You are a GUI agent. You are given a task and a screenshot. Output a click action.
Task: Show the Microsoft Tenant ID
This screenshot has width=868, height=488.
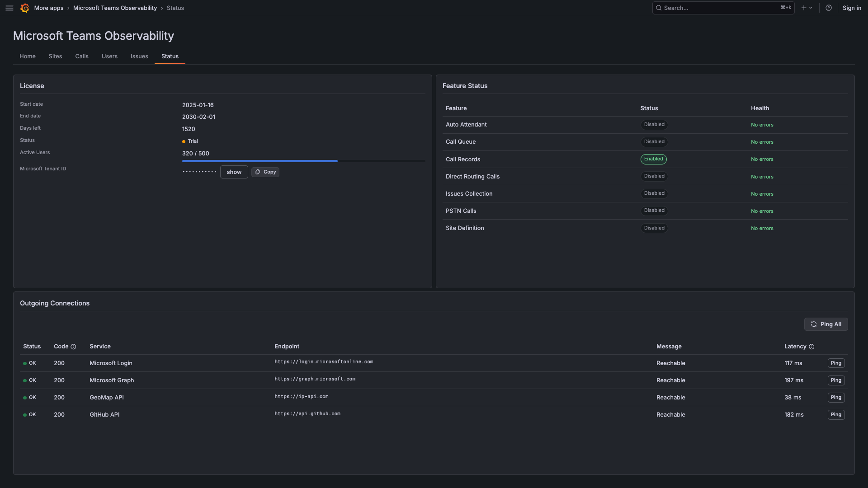point(234,172)
